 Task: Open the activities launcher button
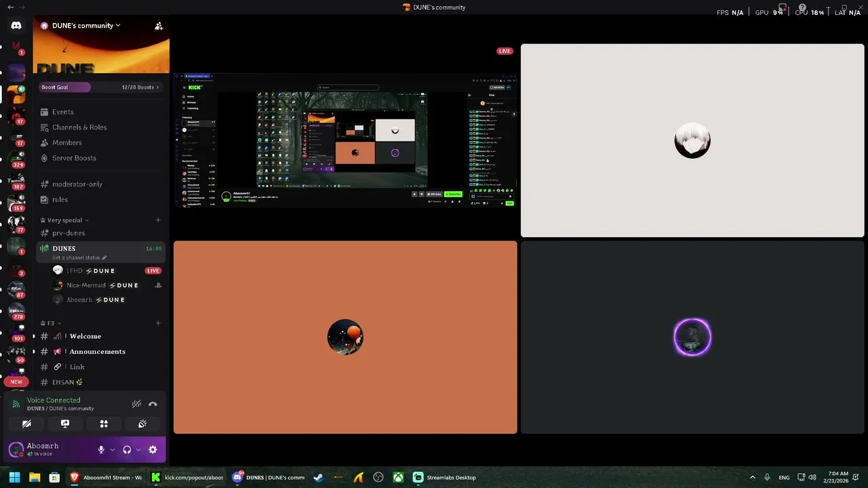tap(104, 424)
